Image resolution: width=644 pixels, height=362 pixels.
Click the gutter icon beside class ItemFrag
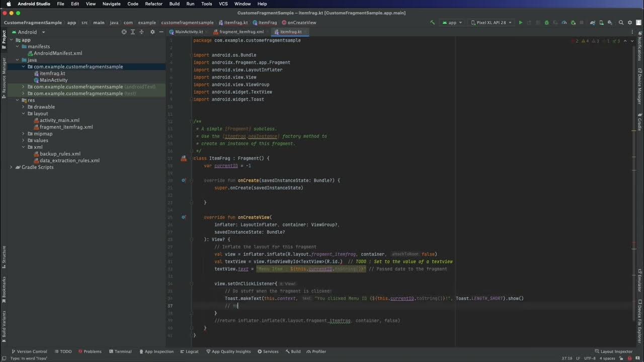[184, 158]
